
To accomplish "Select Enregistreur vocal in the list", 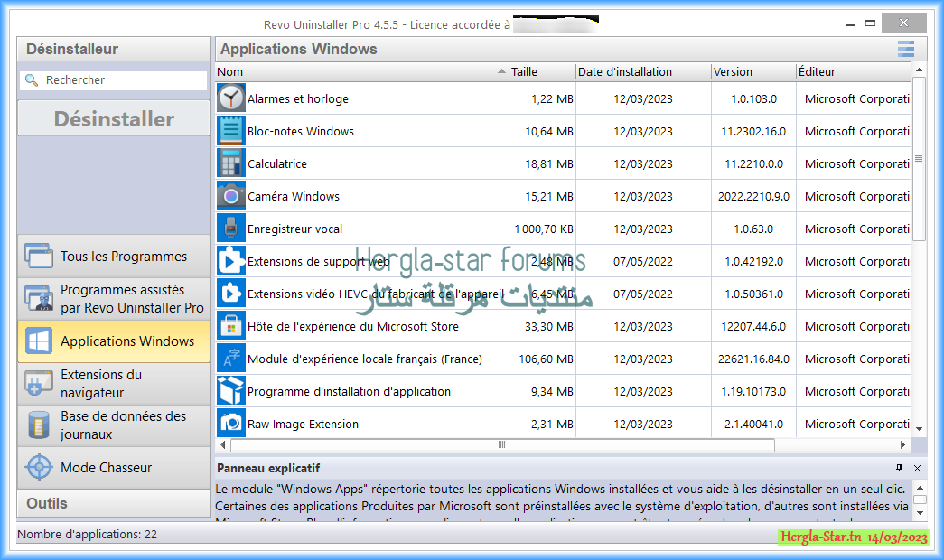I will [x=564, y=229].
